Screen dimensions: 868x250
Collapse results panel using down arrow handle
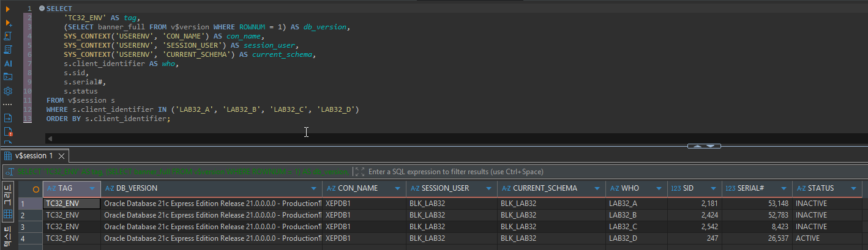[711, 146]
